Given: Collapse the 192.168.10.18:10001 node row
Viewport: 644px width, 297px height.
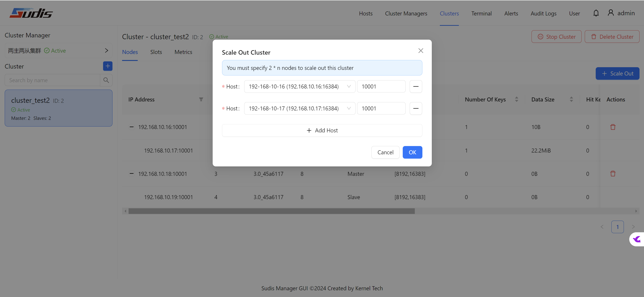Looking at the screenshot, I should tap(131, 174).
